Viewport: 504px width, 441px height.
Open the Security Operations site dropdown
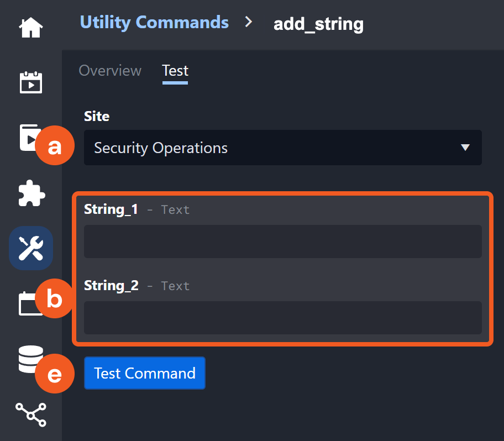[271, 148]
